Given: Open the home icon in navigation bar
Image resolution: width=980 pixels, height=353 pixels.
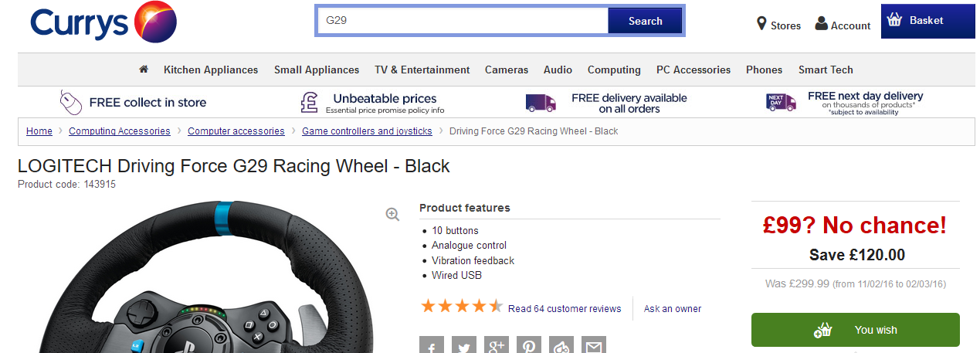Looking at the screenshot, I should click(x=144, y=70).
